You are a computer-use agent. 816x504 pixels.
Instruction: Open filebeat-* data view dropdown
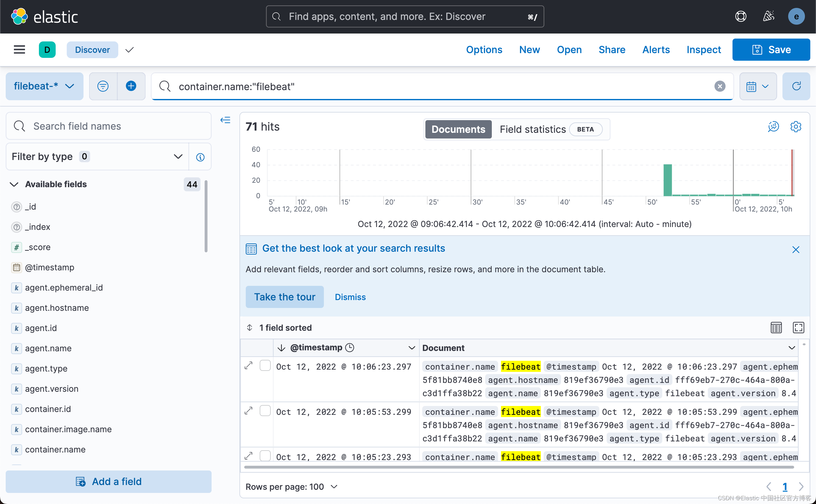point(44,86)
